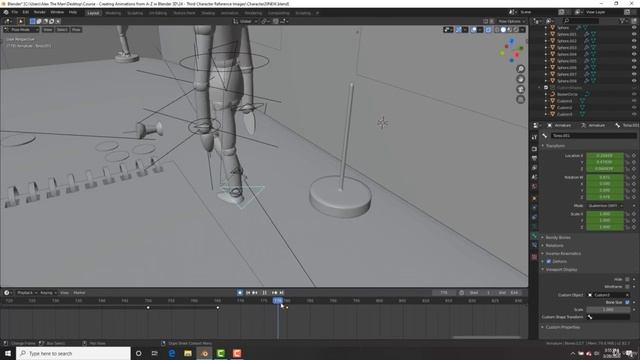Toggle the Bone Size checkbox
640x360 pixels.
point(627,302)
